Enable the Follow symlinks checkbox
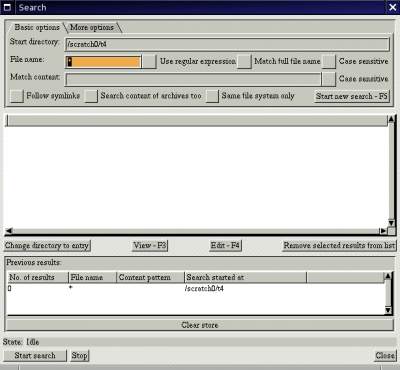 tap(17, 96)
